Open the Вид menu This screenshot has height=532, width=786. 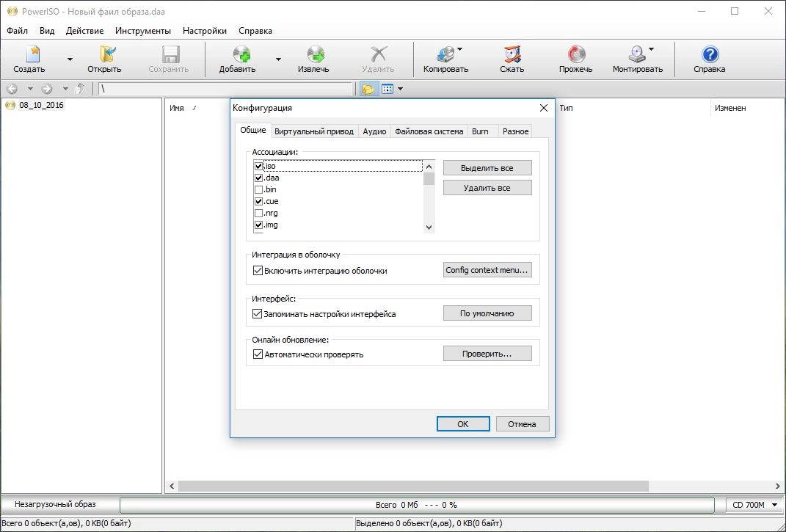coord(47,31)
